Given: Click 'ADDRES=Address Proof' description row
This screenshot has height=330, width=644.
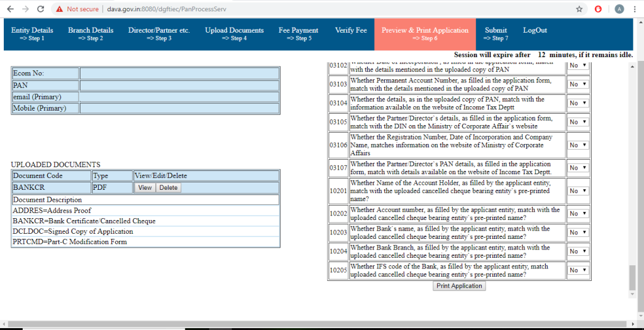Looking at the screenshot, I should [146, 211].
